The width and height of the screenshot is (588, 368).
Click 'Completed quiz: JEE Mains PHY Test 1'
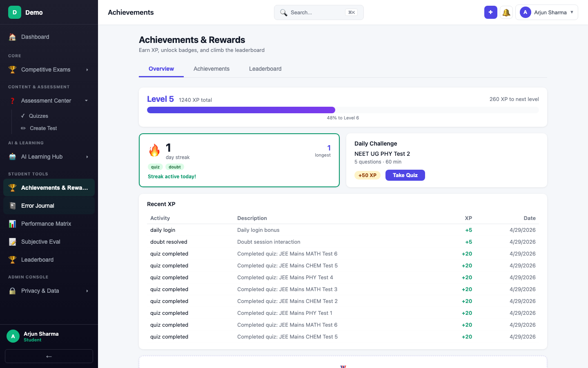285,313
